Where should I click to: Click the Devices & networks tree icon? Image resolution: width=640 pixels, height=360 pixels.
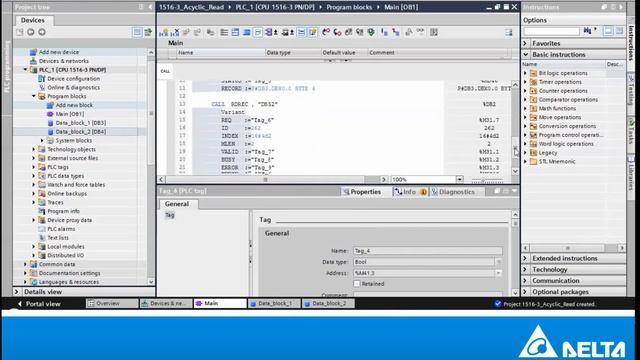[x=33, y=61]
